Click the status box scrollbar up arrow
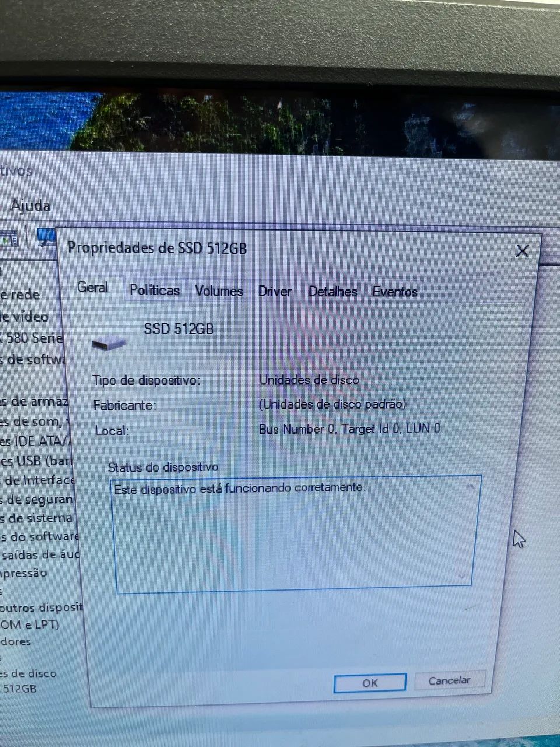 470,487
